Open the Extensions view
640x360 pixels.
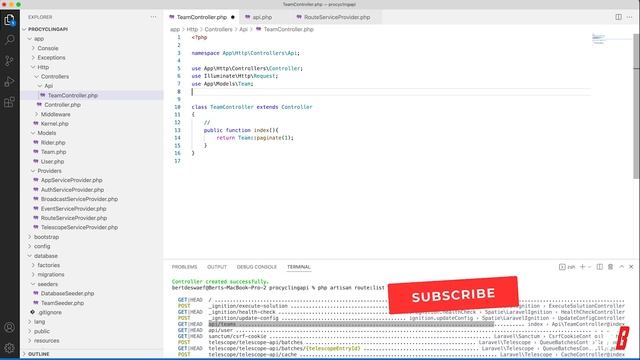coord(9,102)
